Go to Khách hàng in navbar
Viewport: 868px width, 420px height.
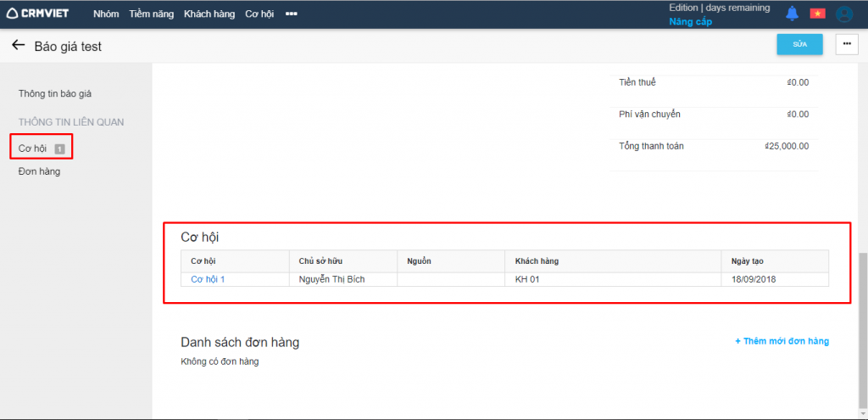pos(209,14)
